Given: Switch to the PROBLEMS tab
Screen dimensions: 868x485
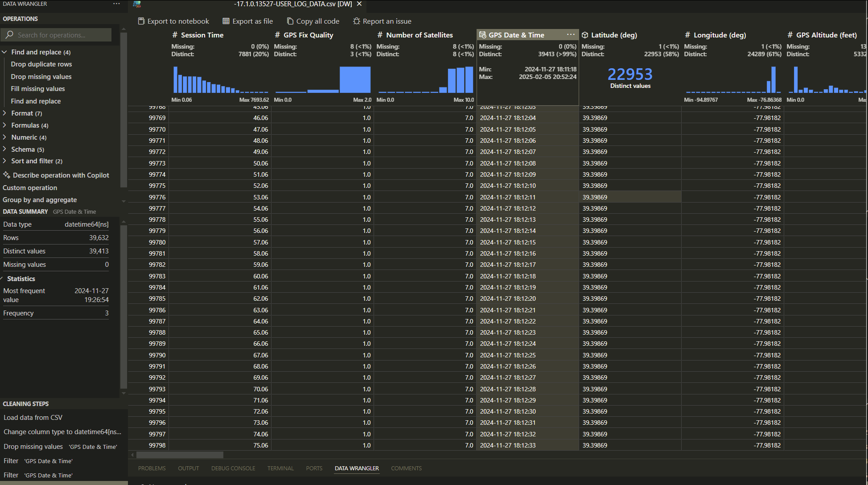Looking at the screenshot, I should pos(152,468).
